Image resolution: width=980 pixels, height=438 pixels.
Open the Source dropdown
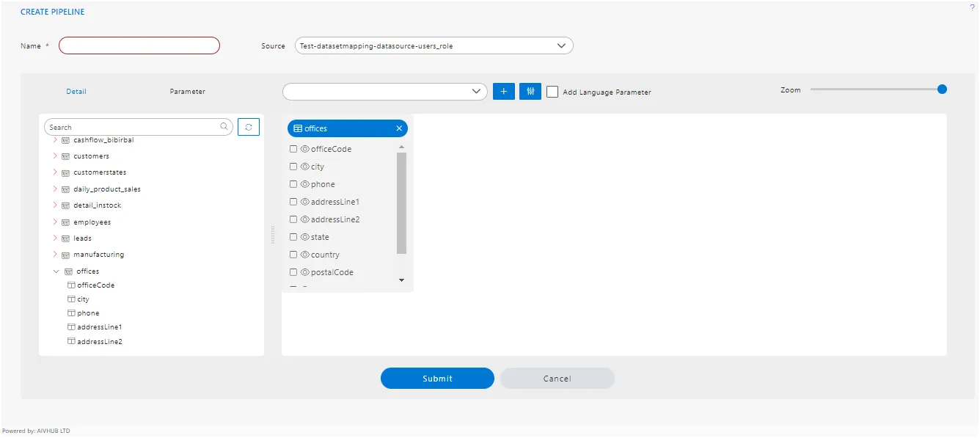point(434,45)
